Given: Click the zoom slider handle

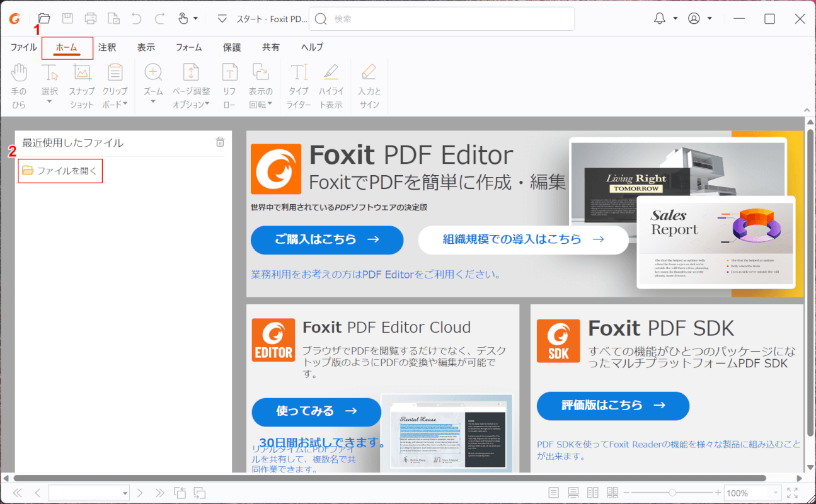Looking at the screenshot, I should tap(673, 493).
